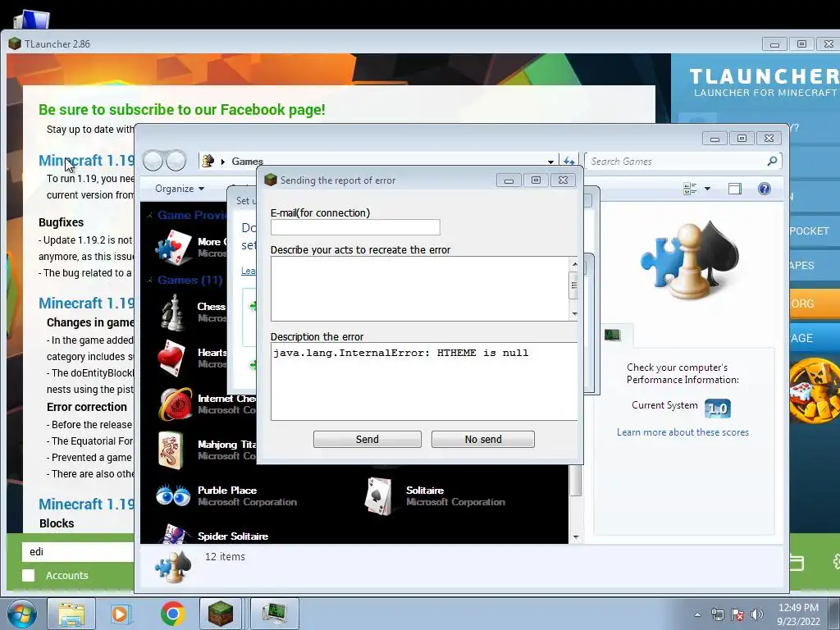Viewport: 840px width, 630px height.
Task: Focus the E-mail (for connection) field
Action: point(355,227)
